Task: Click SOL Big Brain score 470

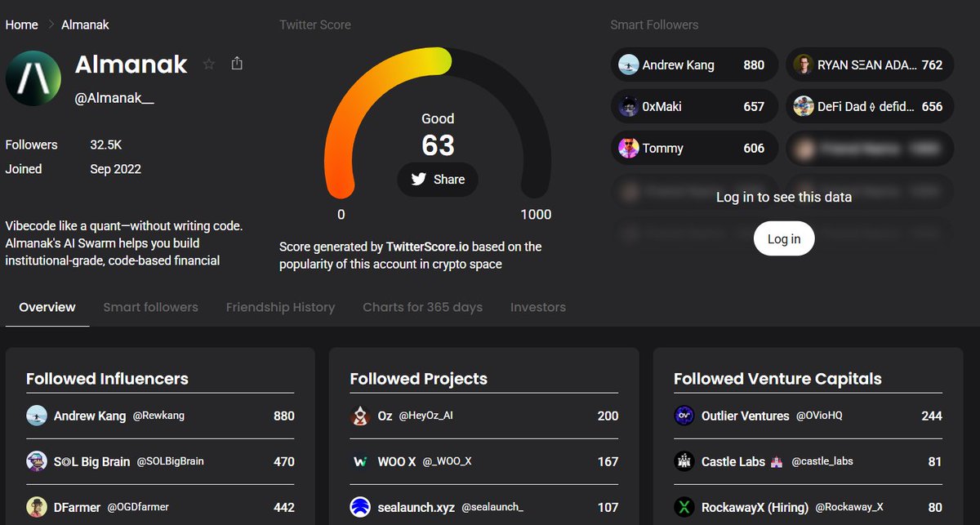Action: (x=284, y=461)
